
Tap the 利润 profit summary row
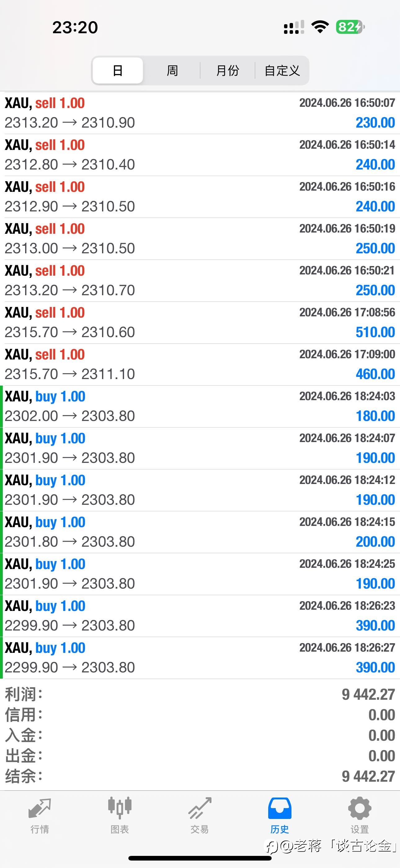pyautogui.click(x=200, y=694)
